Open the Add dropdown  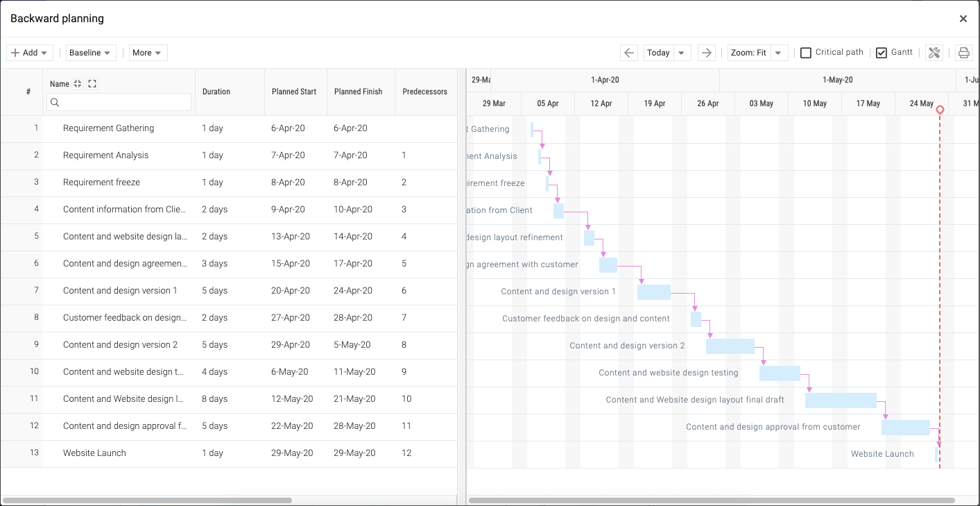(x=30, y=53)
